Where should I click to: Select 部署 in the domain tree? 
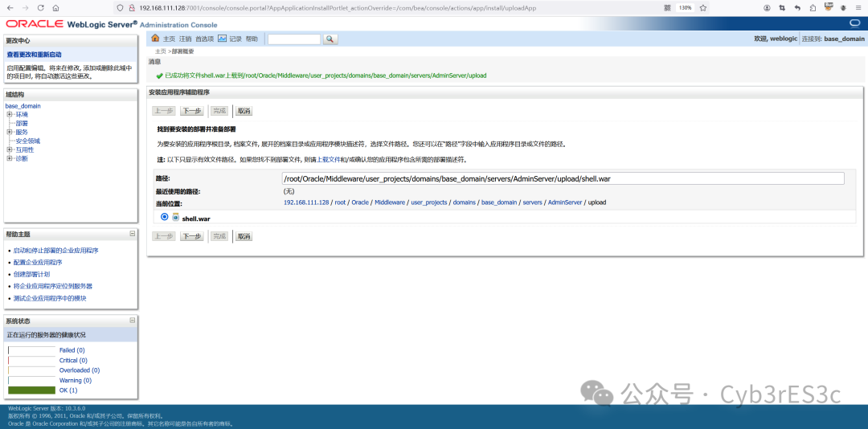22,124
